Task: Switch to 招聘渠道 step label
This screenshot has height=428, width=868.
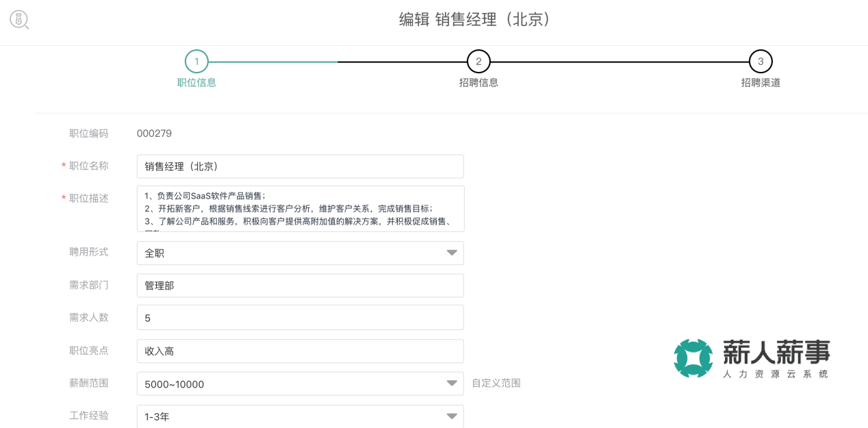Action: [x=761, y=83]
